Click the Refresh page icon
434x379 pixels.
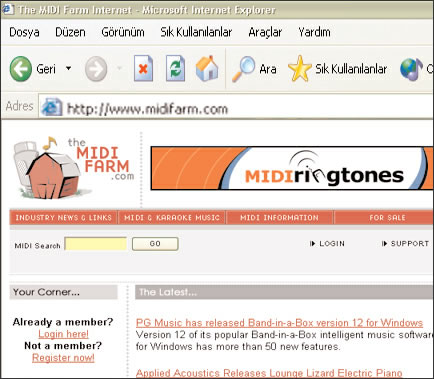175,69
